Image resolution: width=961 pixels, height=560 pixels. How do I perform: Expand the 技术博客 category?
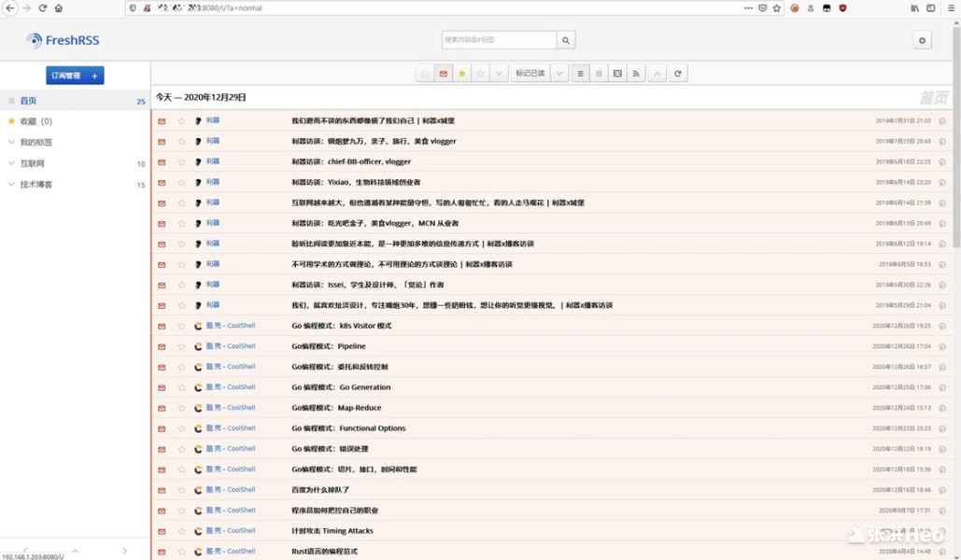11,184
